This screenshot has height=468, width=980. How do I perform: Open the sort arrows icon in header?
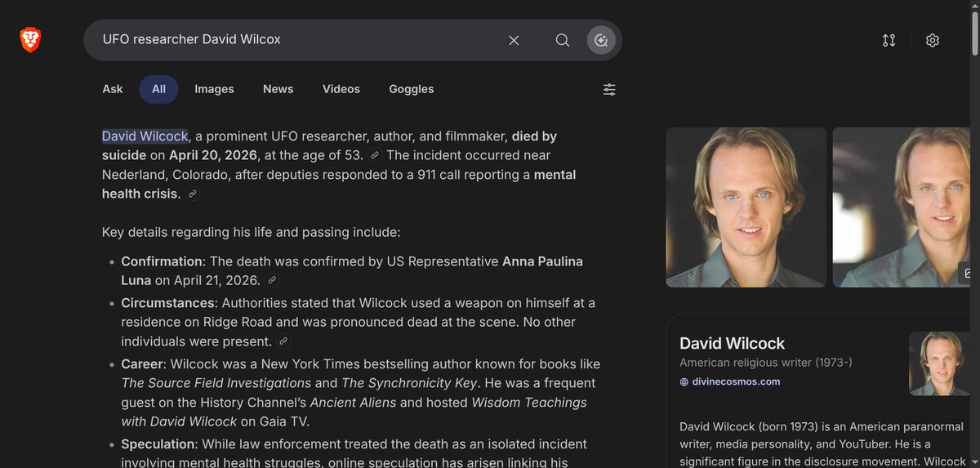tap(889, 40)
